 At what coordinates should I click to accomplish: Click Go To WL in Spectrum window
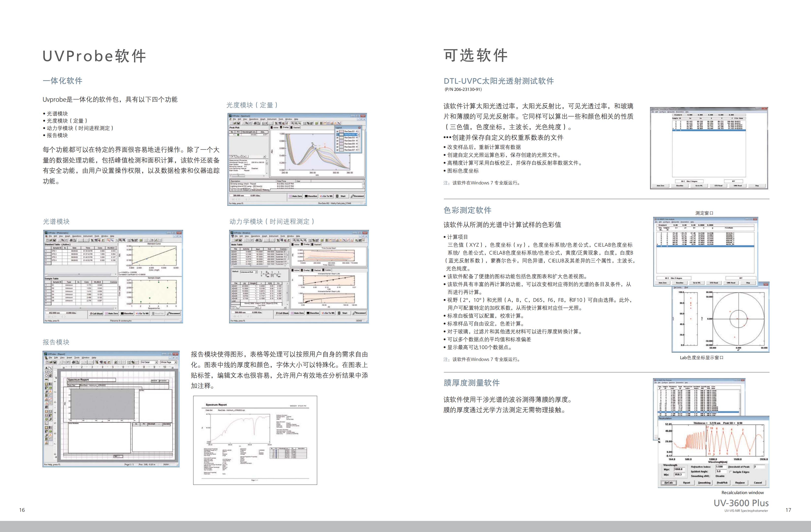pyautogui.click(x=326, y=196)
